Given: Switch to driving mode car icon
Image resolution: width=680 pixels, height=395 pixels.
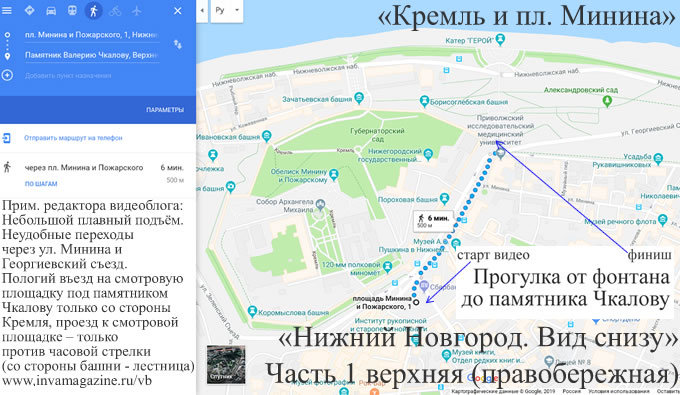Looking at the screenshot, I should click(x=51, y=11).
